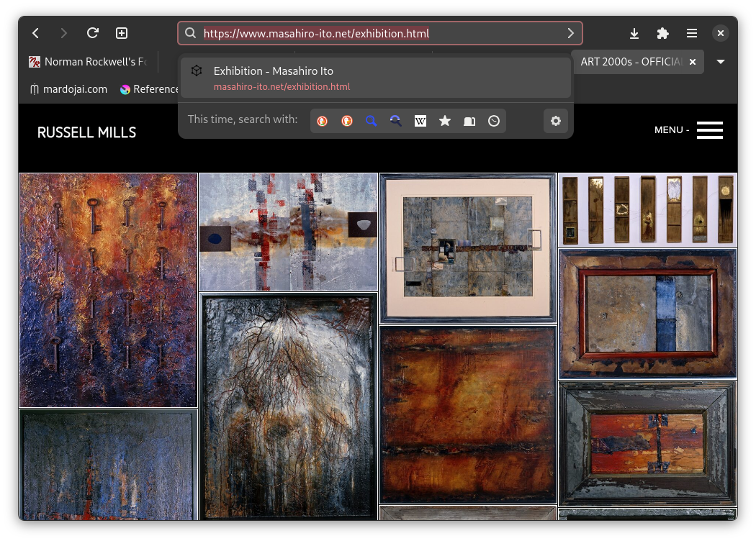The height and width of the screenshot is (541, 756).
Task: Open search settings gear
Action: [555, 121]
